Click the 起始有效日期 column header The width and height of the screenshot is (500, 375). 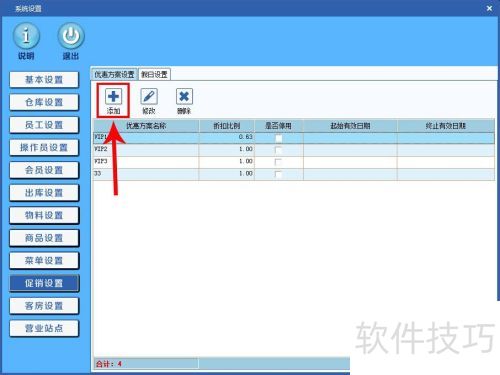350,126
